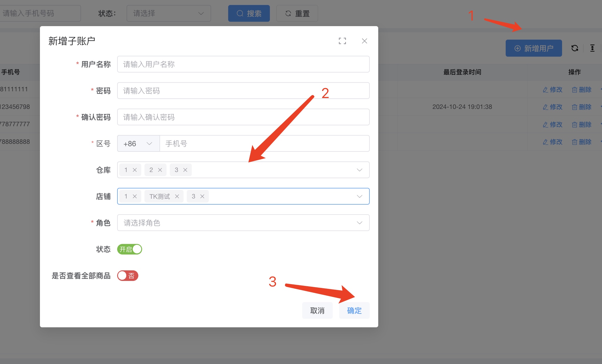Click the reset arrows icon in 重置 button

click(x=288, y=14)
